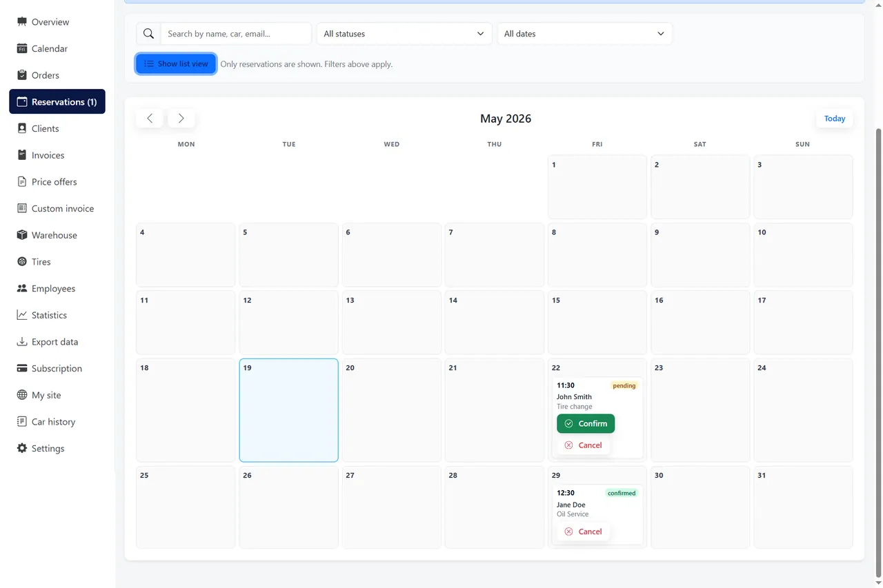The image size is (883, 588).
Task: Open the Clients menu item
Action: point(57,128)
